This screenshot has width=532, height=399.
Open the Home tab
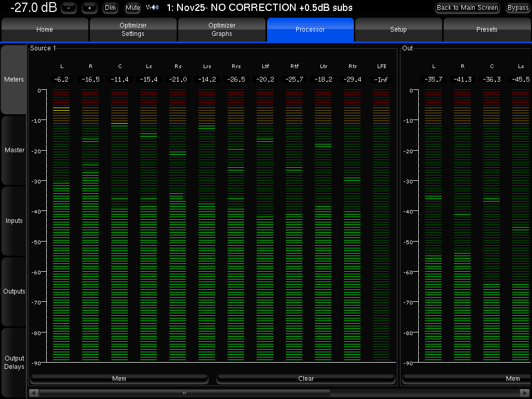45,30
